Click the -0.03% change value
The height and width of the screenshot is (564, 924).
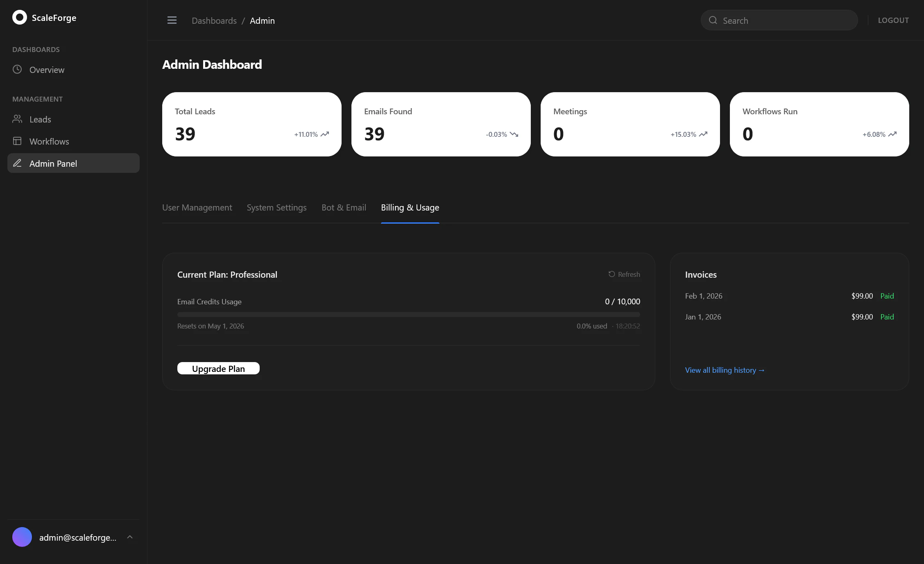(x=496, y=134)
